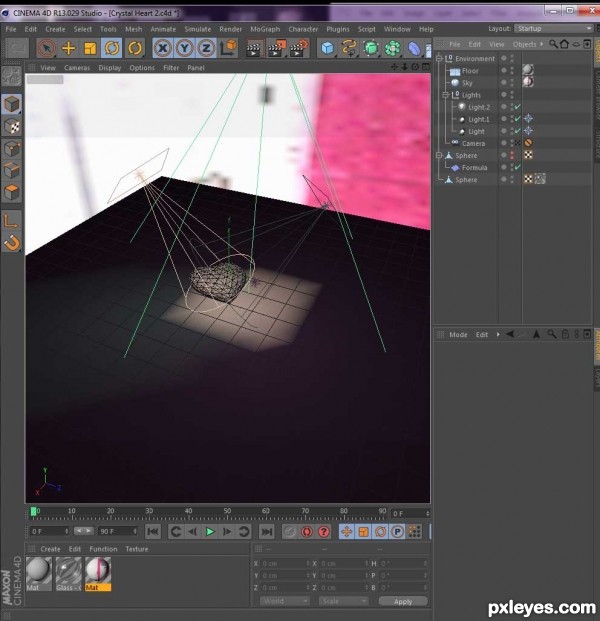Toggle X axis lock
This screenshot has height=621, width=600.
coord(162,48)
